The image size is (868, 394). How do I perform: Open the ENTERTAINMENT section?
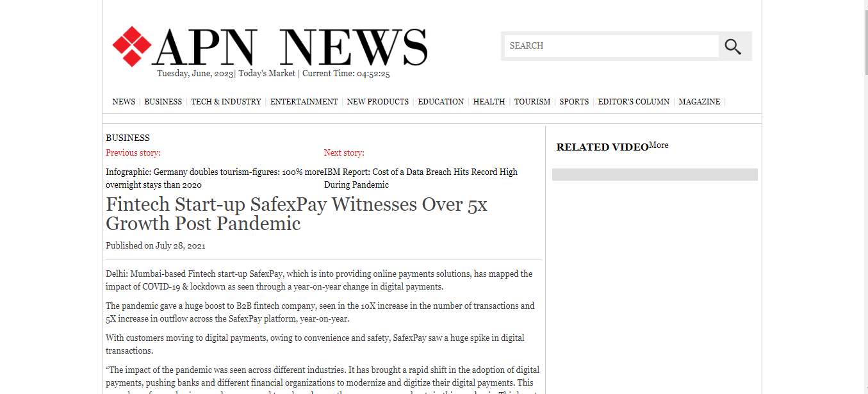pos(304,101)
